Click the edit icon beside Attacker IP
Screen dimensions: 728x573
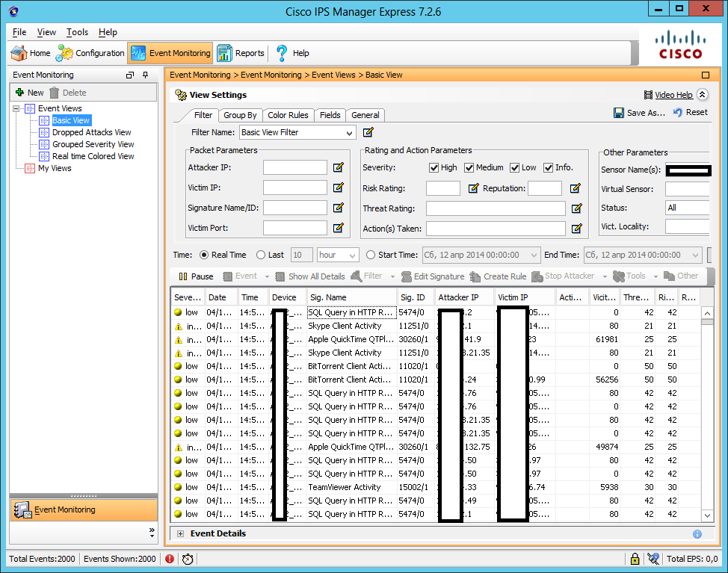(339, 167)
